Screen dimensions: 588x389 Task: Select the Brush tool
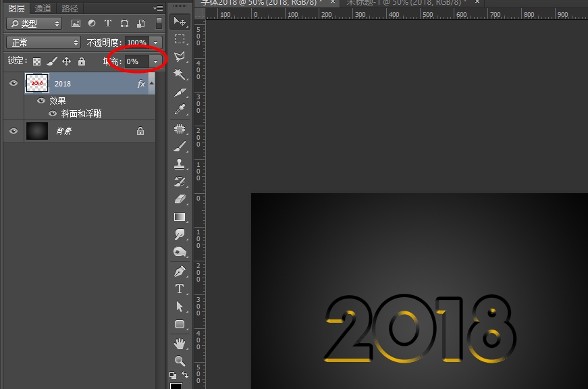(180, 147)
